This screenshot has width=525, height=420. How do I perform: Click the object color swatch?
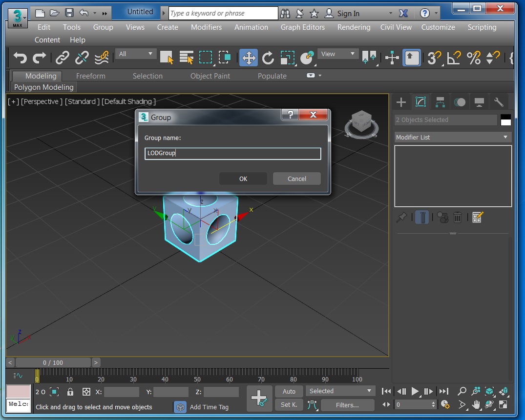click(x=505, y=120)
